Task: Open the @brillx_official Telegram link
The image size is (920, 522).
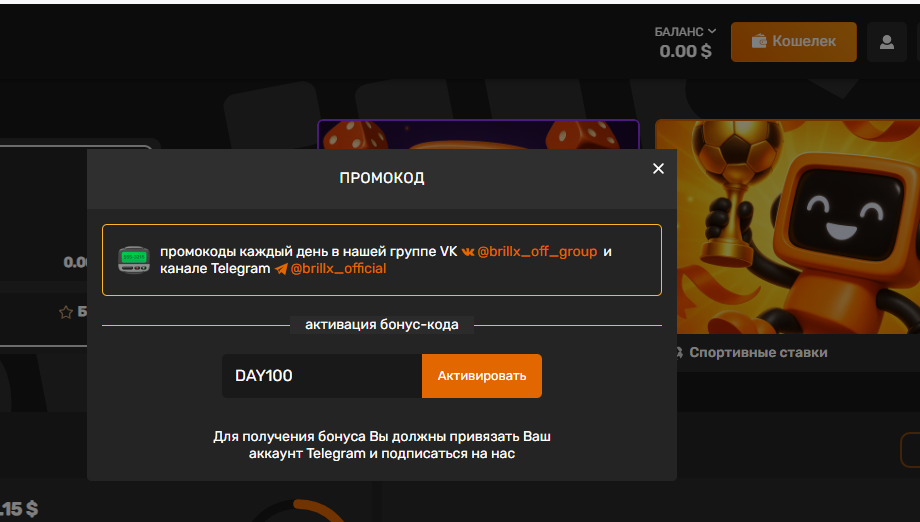Action: [x=338, y=269]
